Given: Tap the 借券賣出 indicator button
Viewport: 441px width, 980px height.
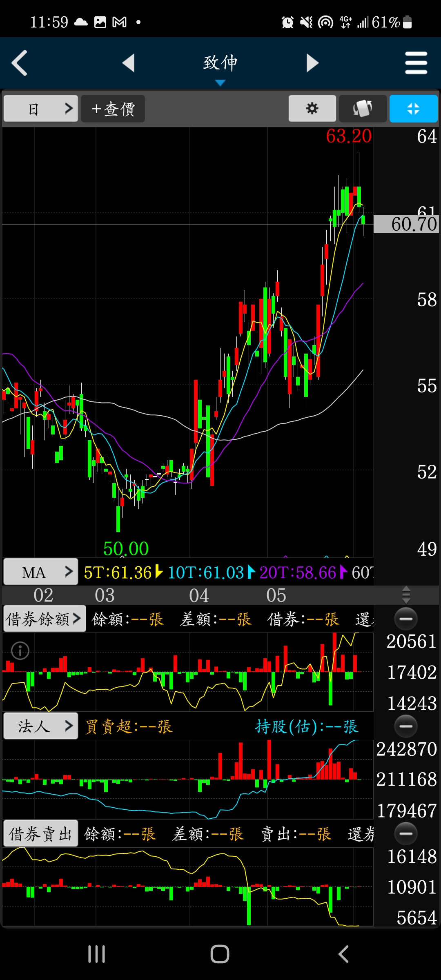Looking at the screenshot, I should click(40, 833).
